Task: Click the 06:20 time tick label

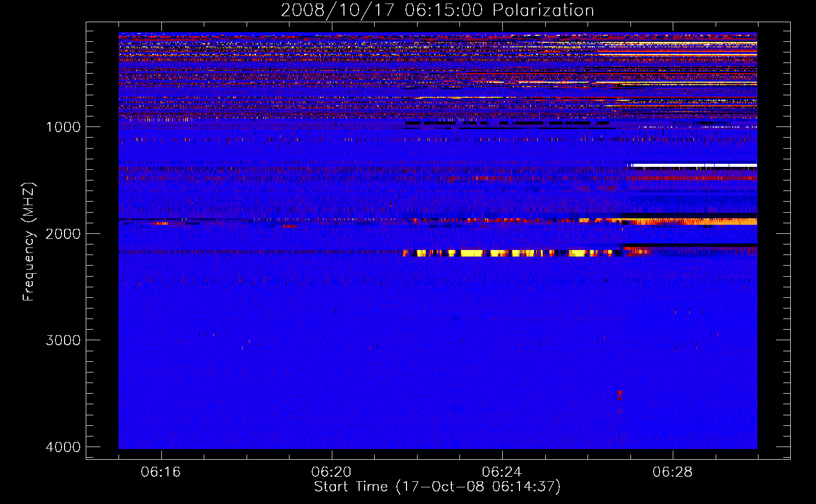Action: [x=331, y=472]
